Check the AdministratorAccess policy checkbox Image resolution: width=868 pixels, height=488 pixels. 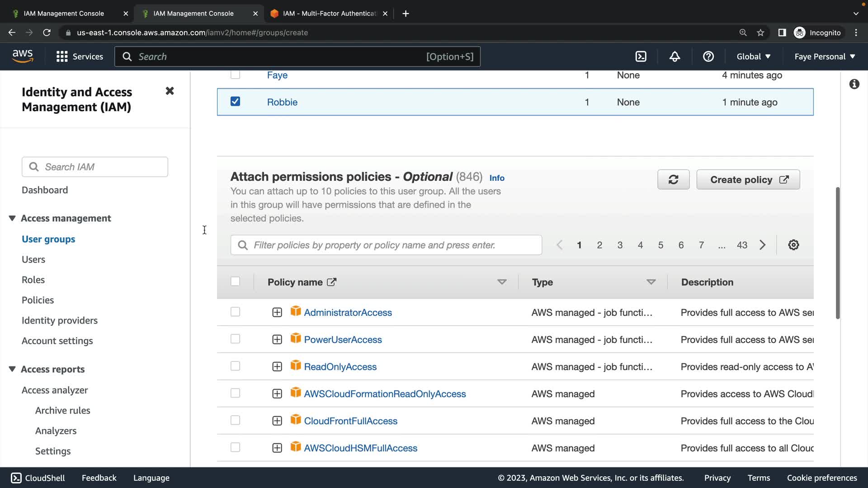(x=235, y=312)
